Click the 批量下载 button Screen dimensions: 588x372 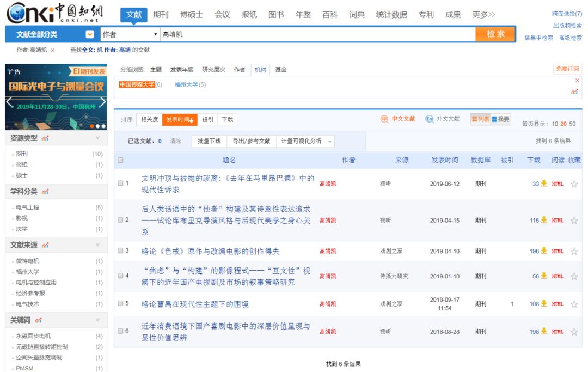(209, 141)
